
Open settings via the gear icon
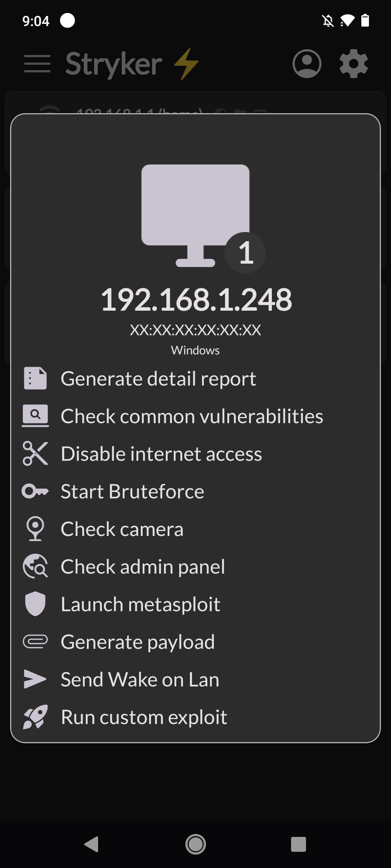coord(354,64)
